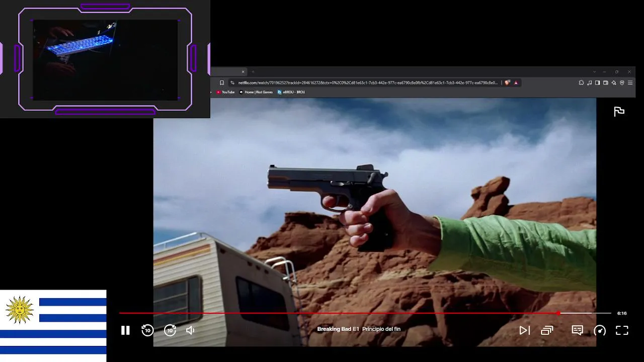Bookmark this page in the browser
Viewport: 644px width, 362px height.
click(221, 83)
